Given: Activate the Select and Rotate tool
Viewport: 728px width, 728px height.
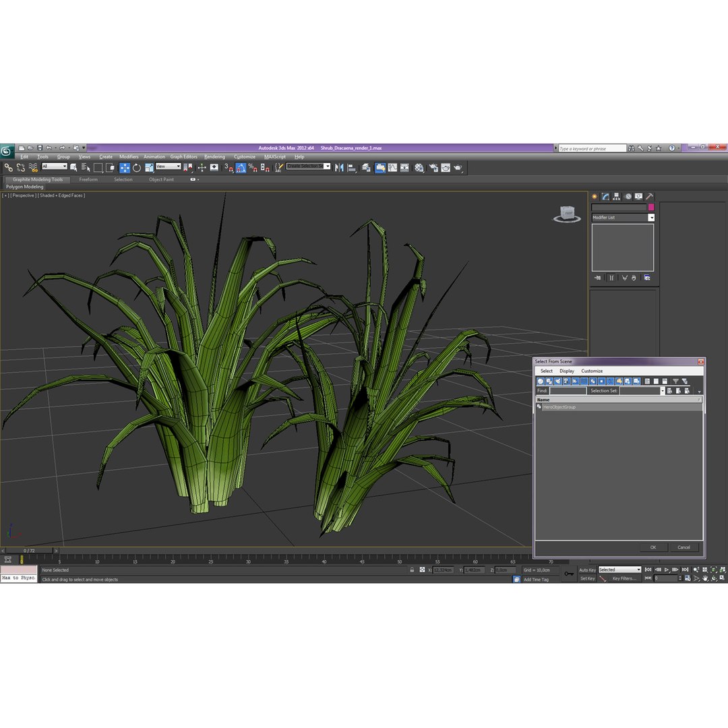Looking at the screenshot, I should [136, 168].
